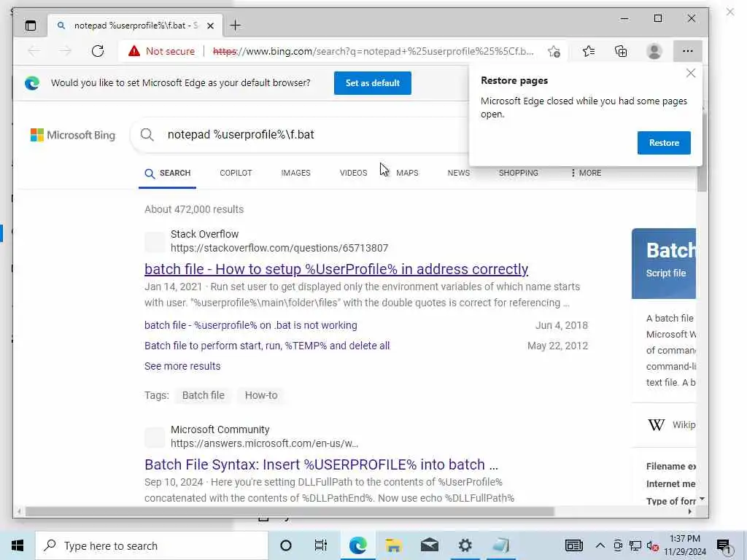Click the Edge taskbar icon
Image resolution: width=747 pixels, height=560 pixels.
coord(357,545)
